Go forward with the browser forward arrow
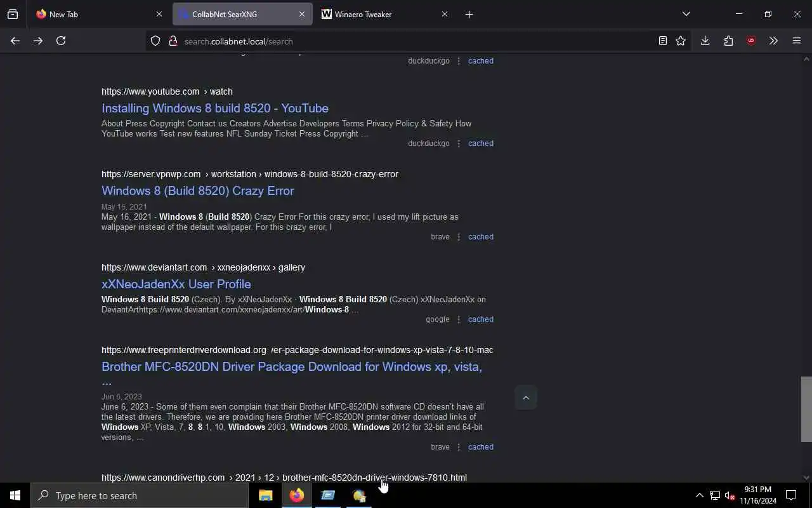812x508 pixels. pyautogui.click(x=38, y=41)
